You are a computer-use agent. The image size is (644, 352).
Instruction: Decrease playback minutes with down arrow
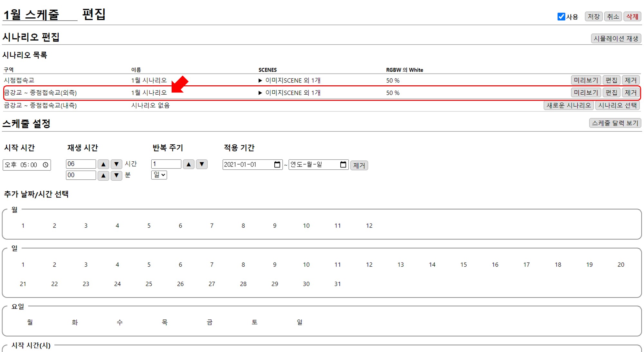click(x=117, y=176)
